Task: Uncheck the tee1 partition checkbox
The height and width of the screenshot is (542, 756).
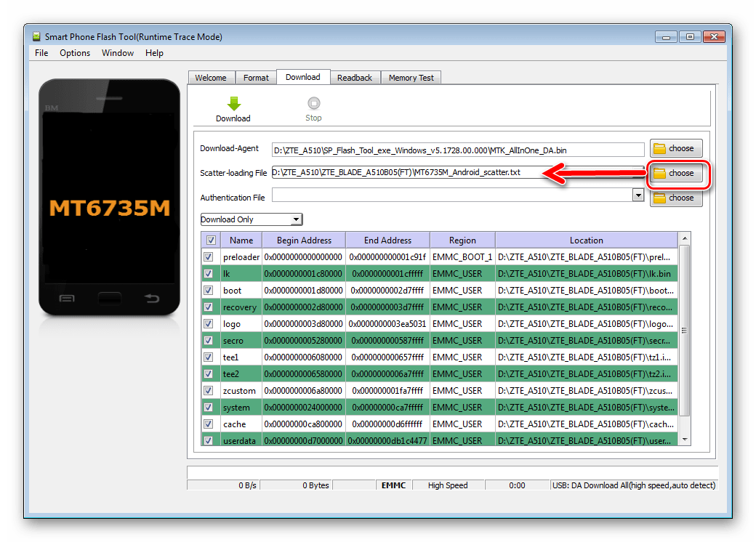Action: coord(209,357)
